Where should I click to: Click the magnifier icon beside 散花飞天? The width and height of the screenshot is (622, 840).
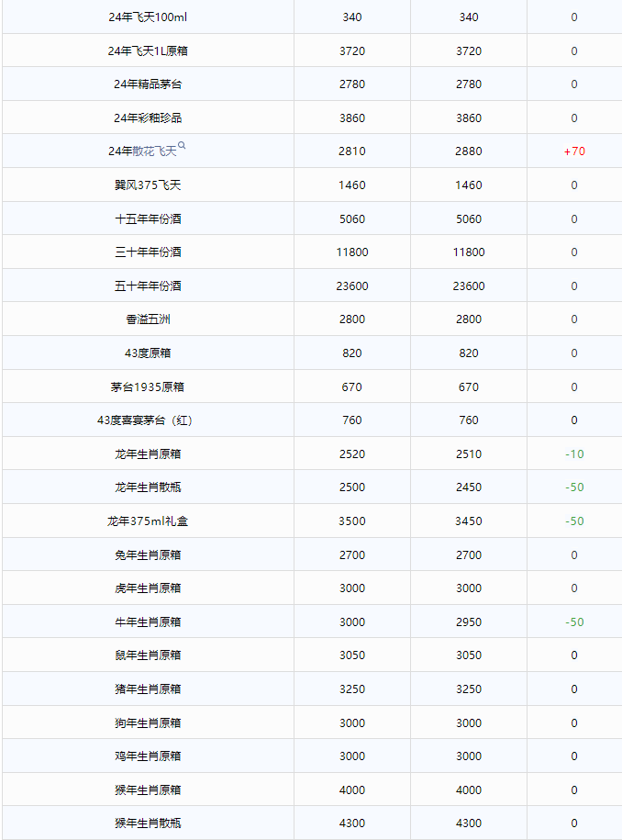tap(182, 145)
